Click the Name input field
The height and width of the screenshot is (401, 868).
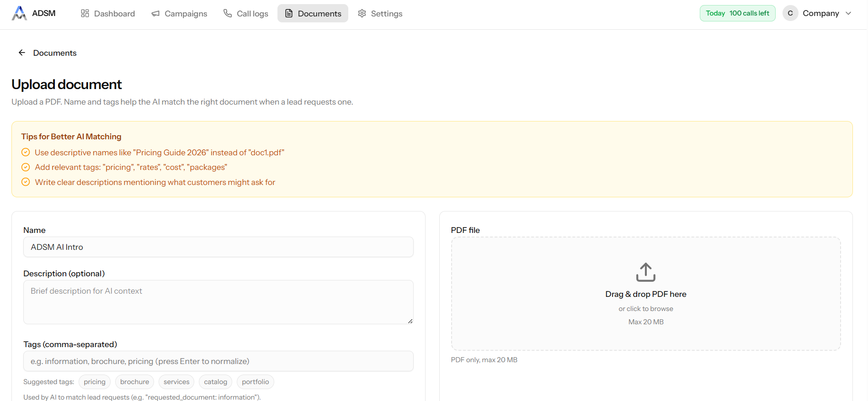pos(218,247)
